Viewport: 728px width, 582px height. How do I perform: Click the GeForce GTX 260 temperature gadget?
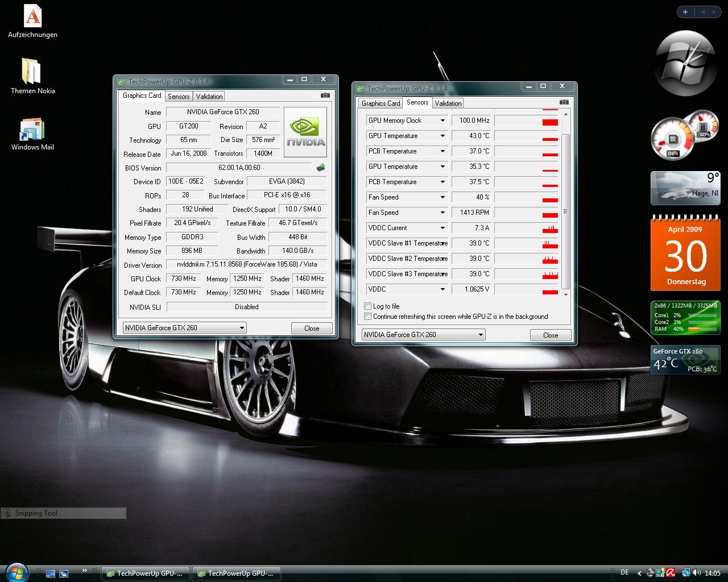click(x=685, y=360)
